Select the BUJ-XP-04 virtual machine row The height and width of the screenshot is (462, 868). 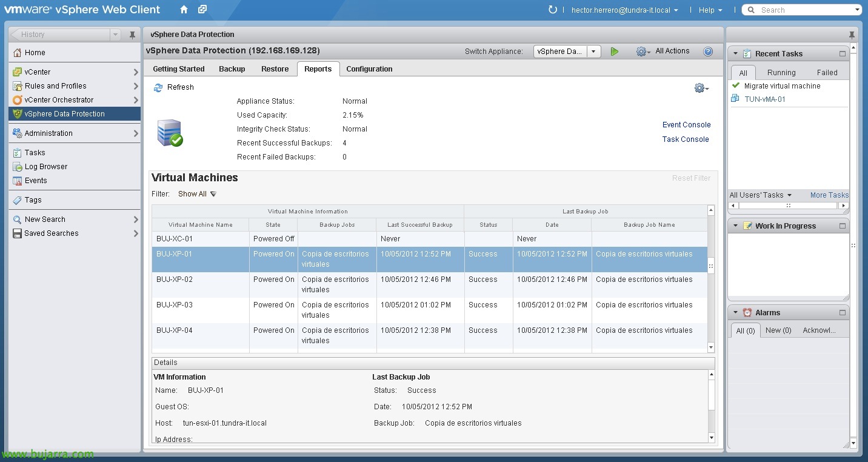pyautogui.click(x=429, y=336)
